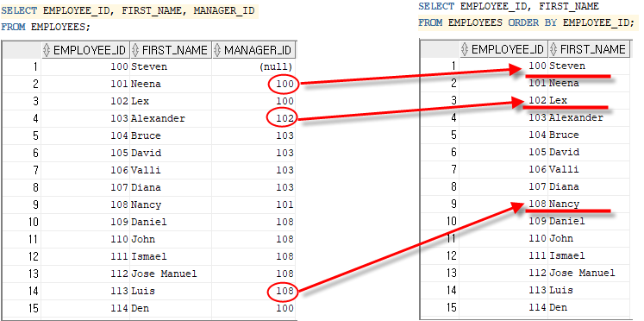Screen dimensions: 644x321
Task: Click 'Ismael' in the right table
Action: [567, 255]
